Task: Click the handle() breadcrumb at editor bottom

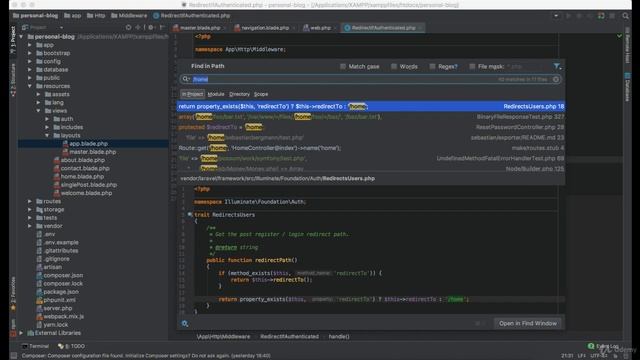Action: (x=339, y=337)
